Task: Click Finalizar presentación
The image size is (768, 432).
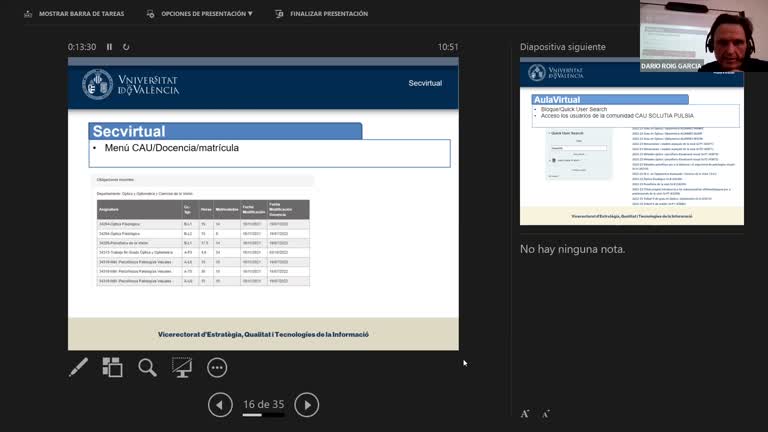Action: click(321, 14)
